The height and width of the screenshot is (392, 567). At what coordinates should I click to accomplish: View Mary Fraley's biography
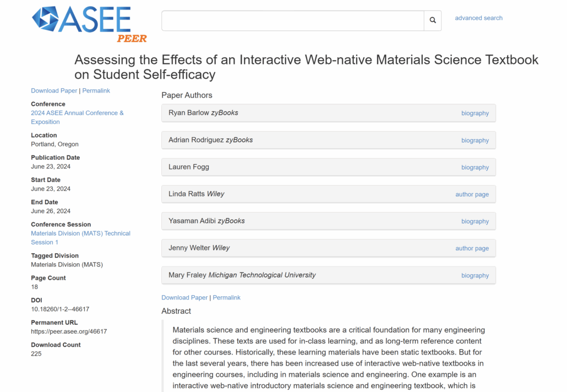click(475, 276)
